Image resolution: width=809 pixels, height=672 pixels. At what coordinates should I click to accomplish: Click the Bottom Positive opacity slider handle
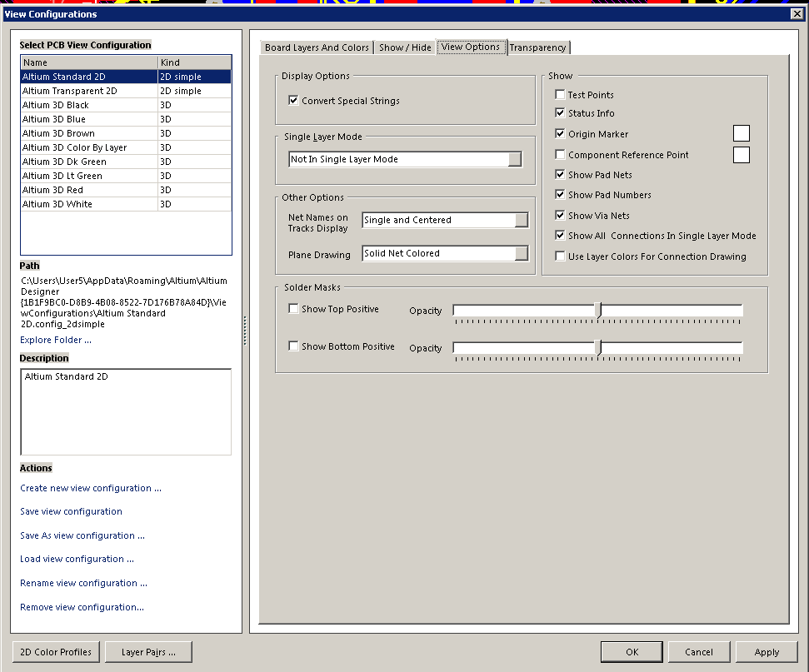click(x=598, y=347)
